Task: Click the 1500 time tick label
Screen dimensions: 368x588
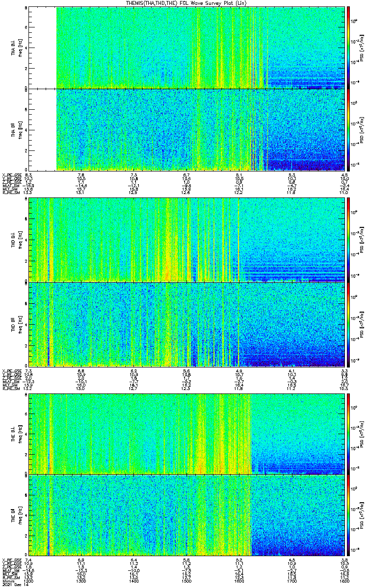Action: pos(186,580)
